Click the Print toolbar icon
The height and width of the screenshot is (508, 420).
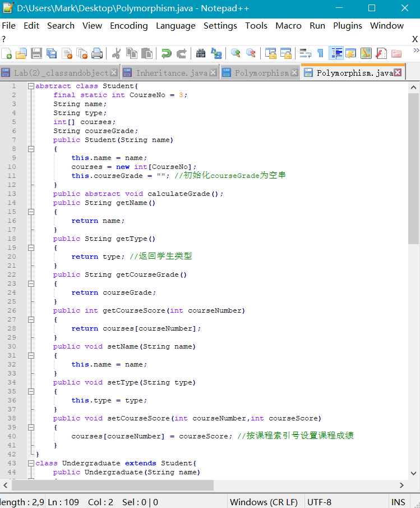click(97, 53)
